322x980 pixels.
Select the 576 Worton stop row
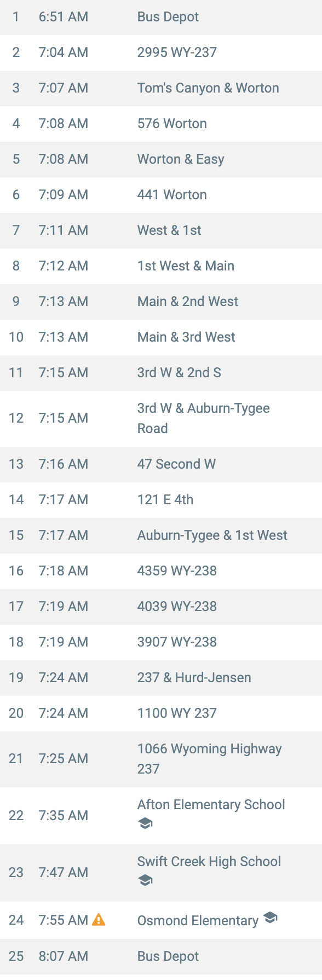coord(161,124)
